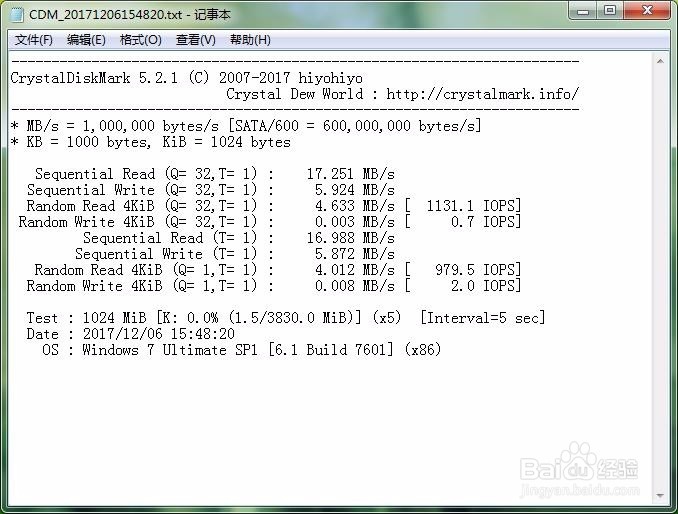Click the Notepad document icon in title bar

[x=17, y=14]
